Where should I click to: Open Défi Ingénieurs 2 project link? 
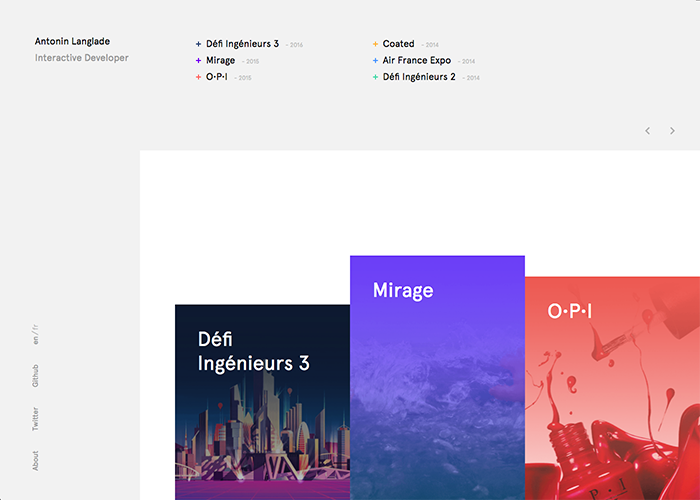(x=419, y=77)
